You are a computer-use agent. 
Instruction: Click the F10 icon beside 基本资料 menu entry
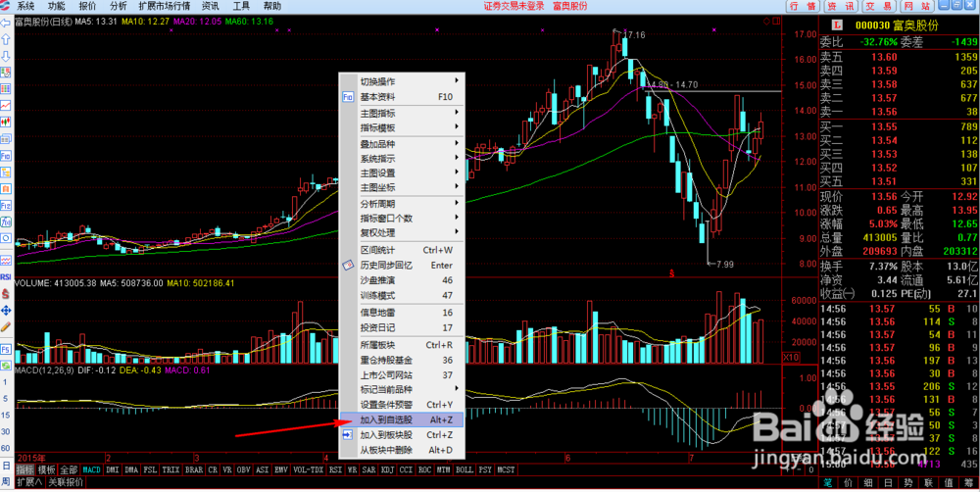(x=348, y=97)
